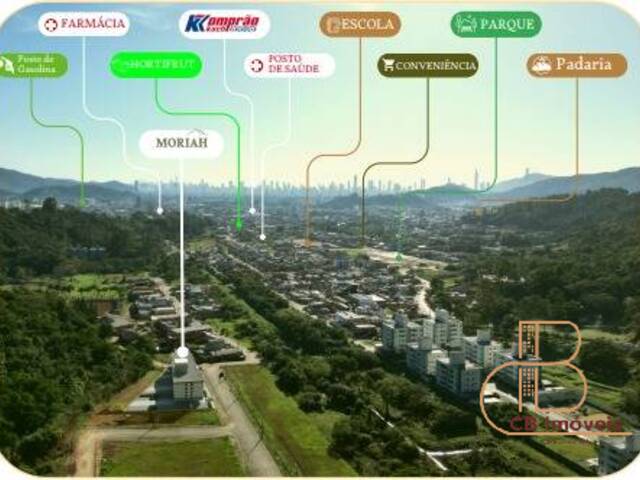Select the Parque label text
Image resolution: width=640 pixels, height=480 pixels.
[x=507, y=25]
